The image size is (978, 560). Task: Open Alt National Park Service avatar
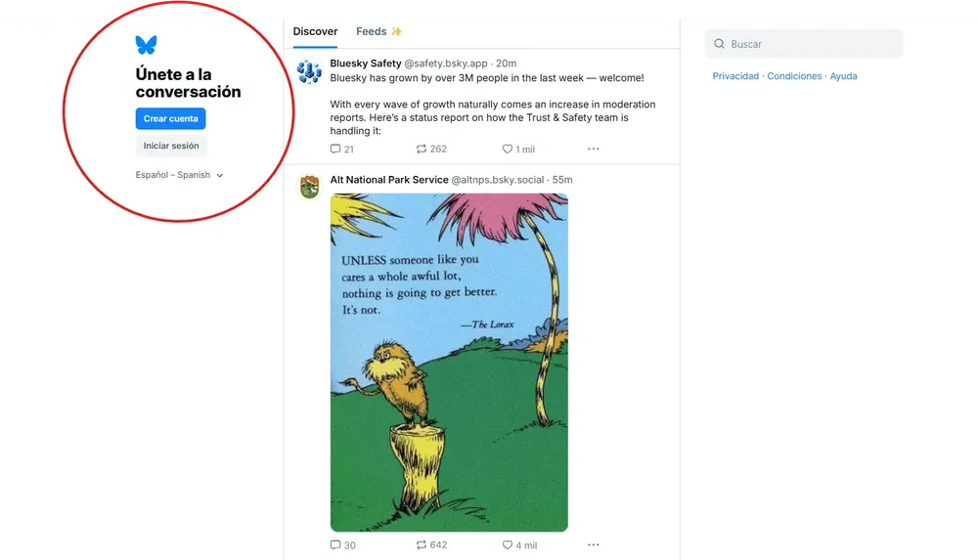click(x=309, y=187)
